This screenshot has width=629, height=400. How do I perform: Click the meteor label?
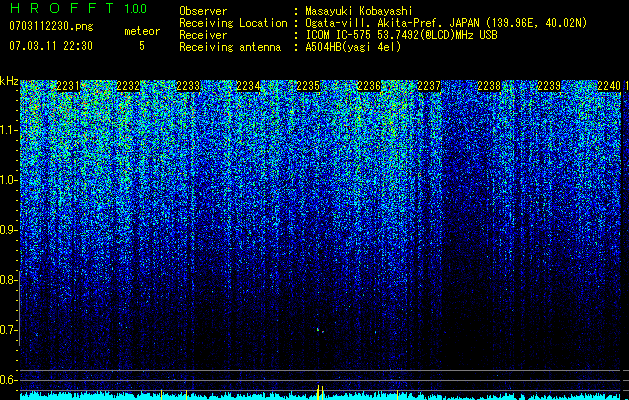tap(142, 31)
